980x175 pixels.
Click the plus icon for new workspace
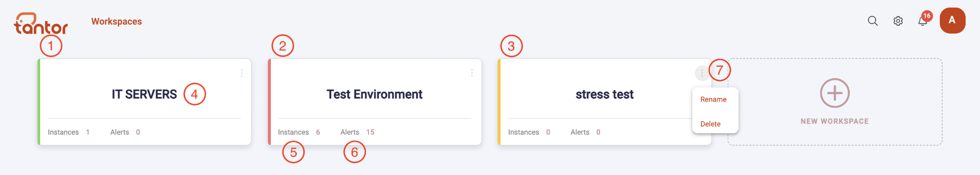point(835,93)
